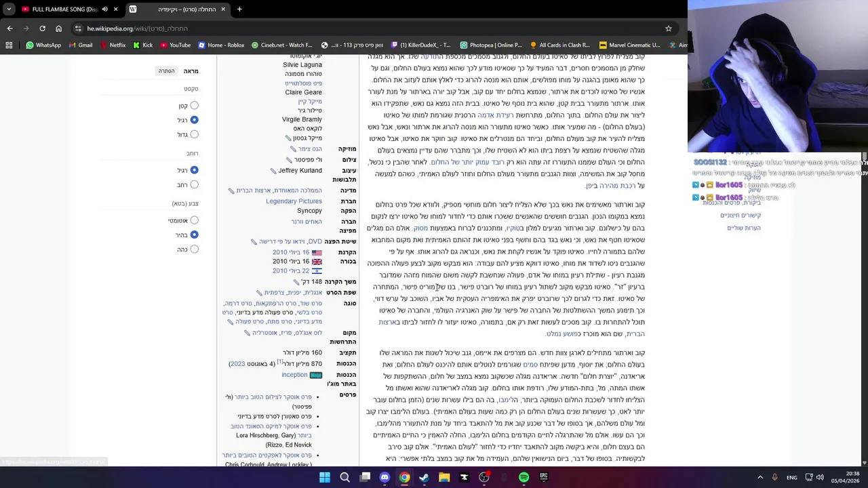Open the Marvel Cinematic Universe bookmark

tap(629, 45)
